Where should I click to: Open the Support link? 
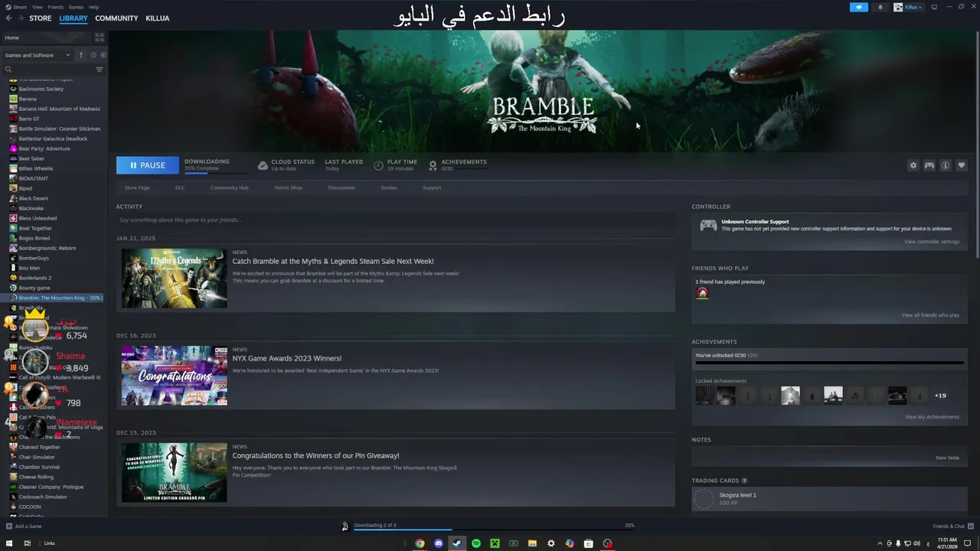[x=432, y=187]
